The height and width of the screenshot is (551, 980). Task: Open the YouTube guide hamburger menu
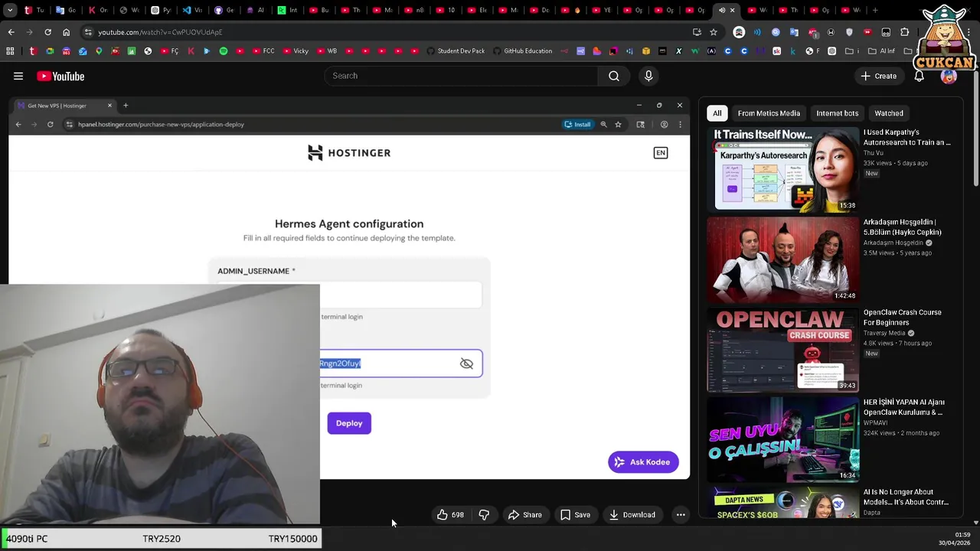pyautogui.click(x=18, y=76)
